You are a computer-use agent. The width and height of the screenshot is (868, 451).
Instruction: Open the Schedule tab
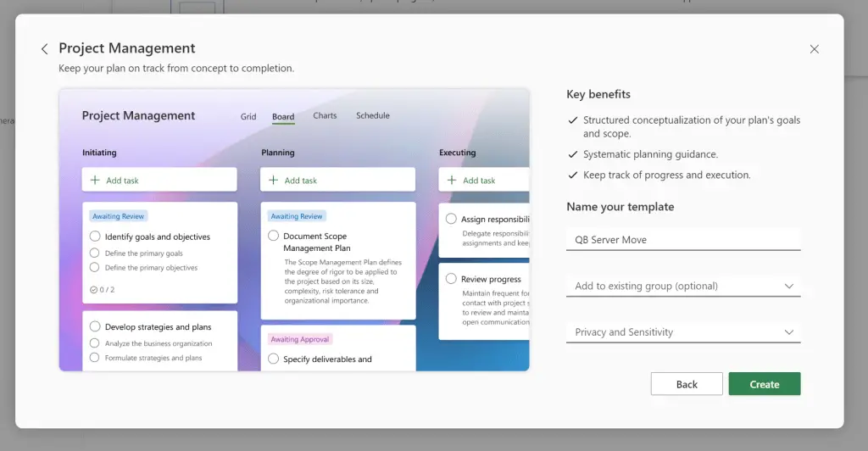[x=372, y=116]
